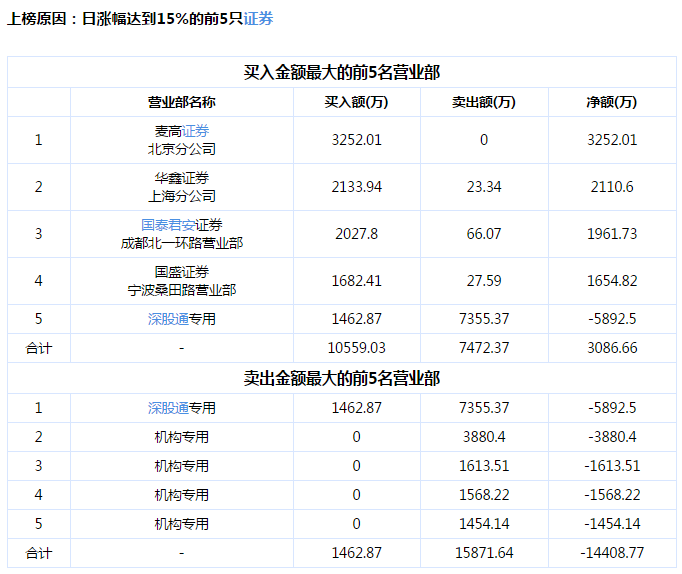Click the net total -14408.77 cell

pos(611,552)
